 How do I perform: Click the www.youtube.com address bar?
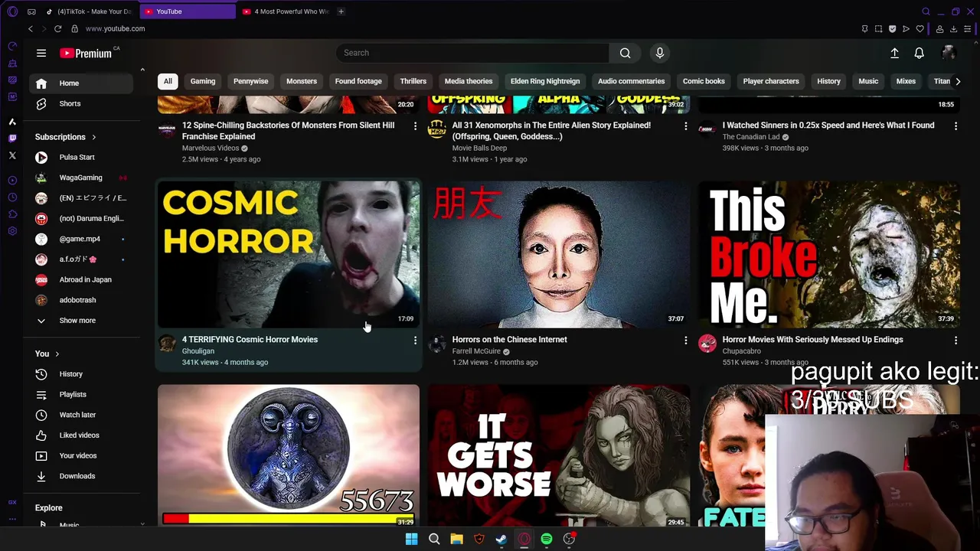[x=115, y=28]
